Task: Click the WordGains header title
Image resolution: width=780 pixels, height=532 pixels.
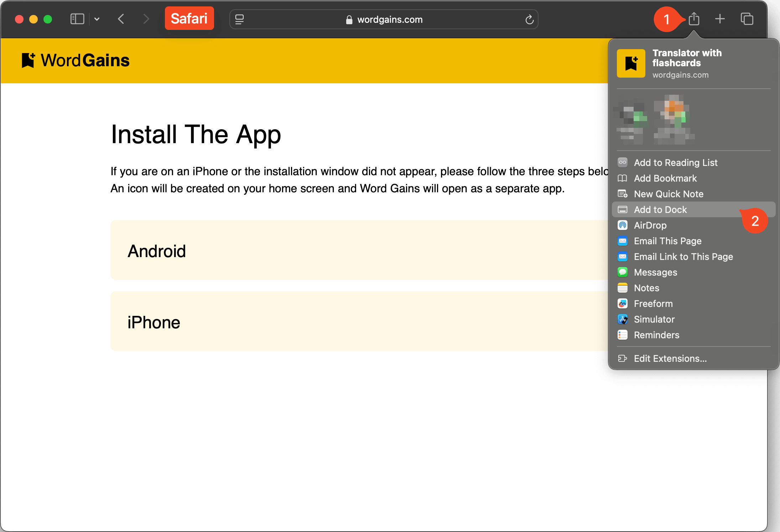Action: [x=85, y=60]
